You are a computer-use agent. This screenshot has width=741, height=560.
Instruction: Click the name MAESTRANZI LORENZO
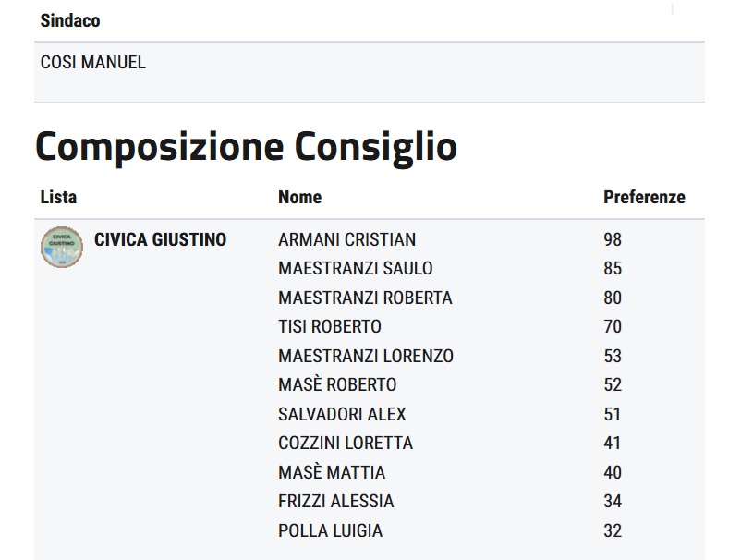tap(365, 356)
